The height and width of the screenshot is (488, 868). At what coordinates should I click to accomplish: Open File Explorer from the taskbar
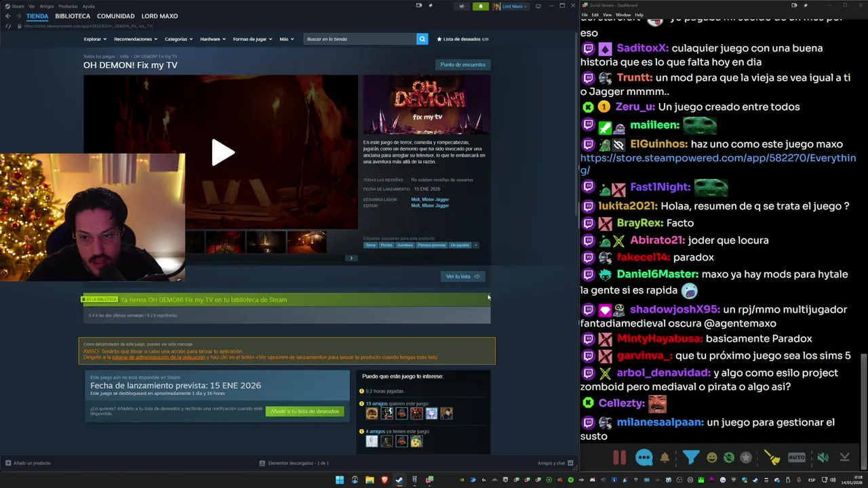(x=370, y=480)
